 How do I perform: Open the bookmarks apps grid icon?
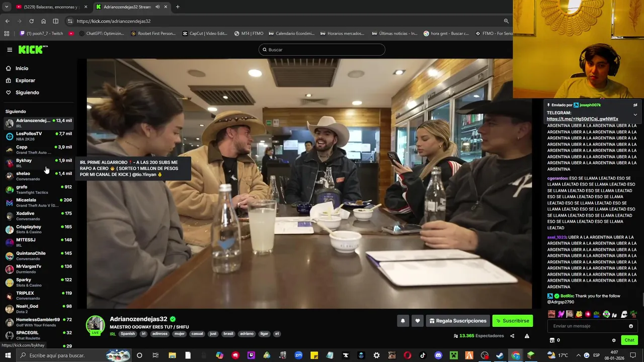click(7, 34)
